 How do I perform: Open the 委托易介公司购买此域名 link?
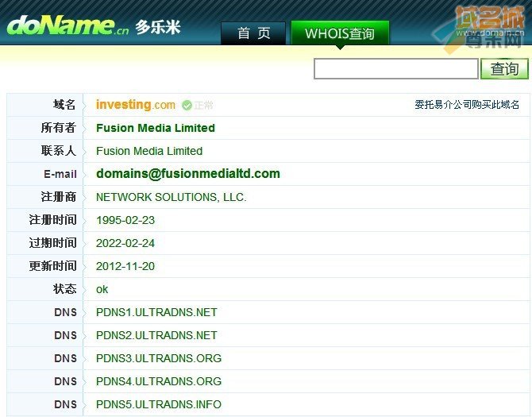[467, 105]
